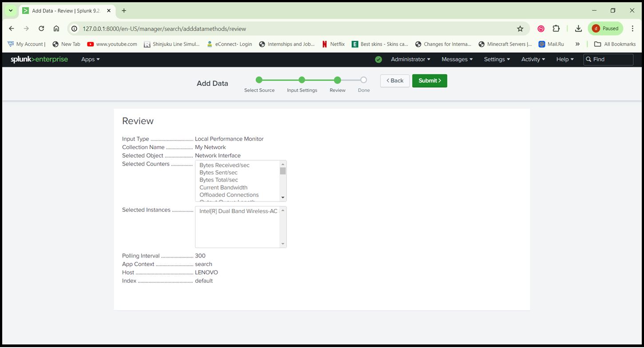644x348 pixels.
Task: Select the Add Data - Review browser tab
Action: click(62, 10)
